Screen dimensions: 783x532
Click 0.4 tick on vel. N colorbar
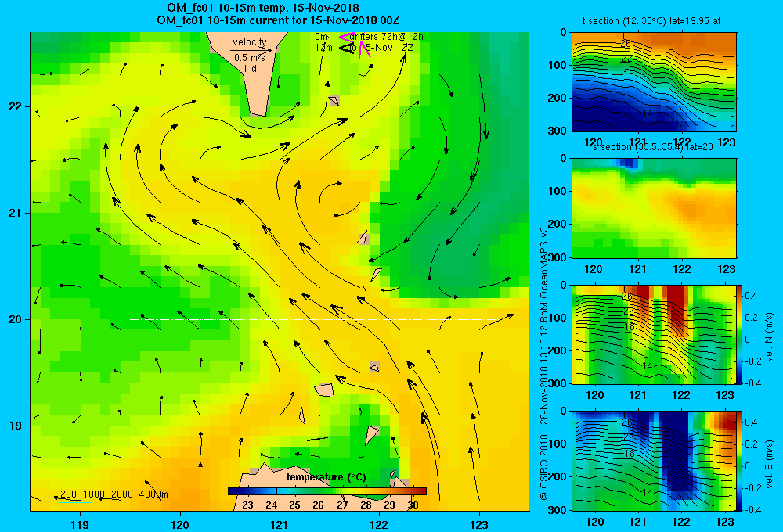coord(752,296)
